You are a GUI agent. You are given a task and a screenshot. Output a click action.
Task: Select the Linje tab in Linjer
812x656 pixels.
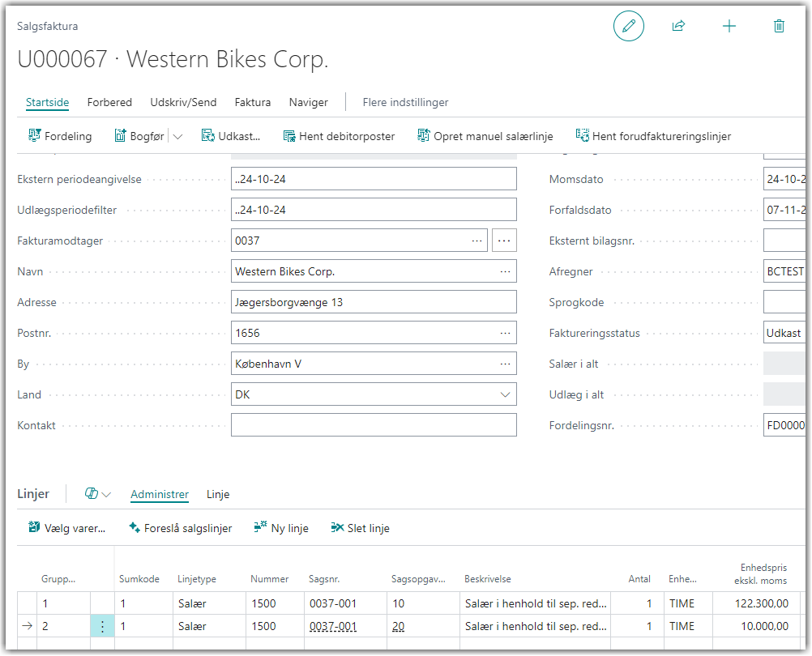(x=218, y=495)
